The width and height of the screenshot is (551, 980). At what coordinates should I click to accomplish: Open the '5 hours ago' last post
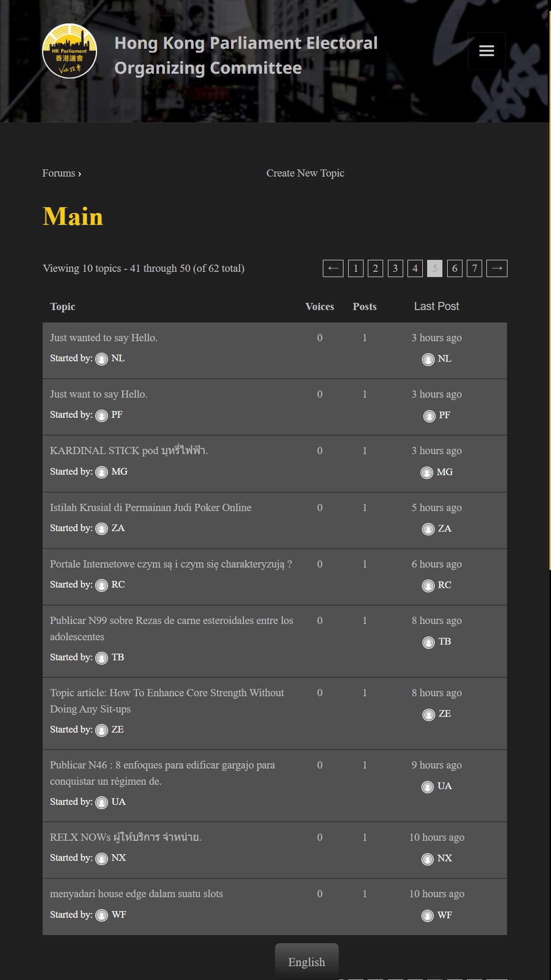click(x=436, y=508)
